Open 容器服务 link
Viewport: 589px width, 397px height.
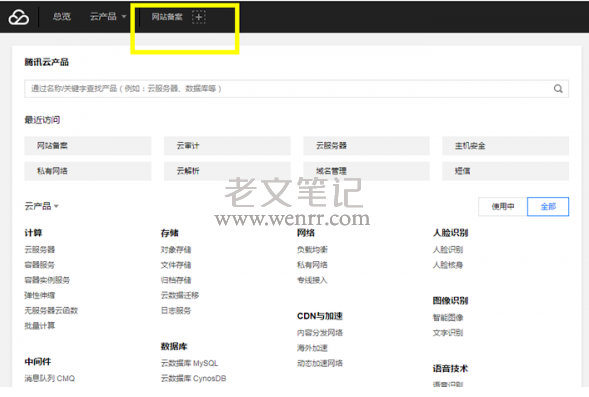click(x=40, y=265)
